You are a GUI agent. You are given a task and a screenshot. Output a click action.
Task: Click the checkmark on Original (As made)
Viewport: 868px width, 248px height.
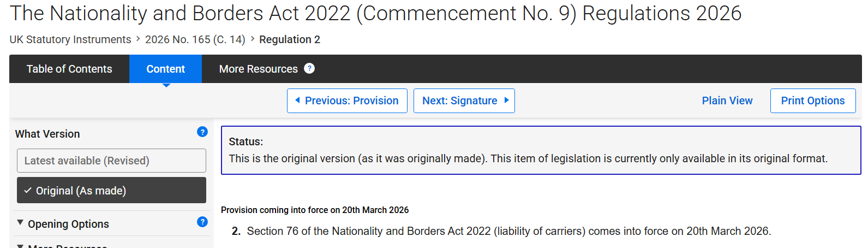point(28,191)
